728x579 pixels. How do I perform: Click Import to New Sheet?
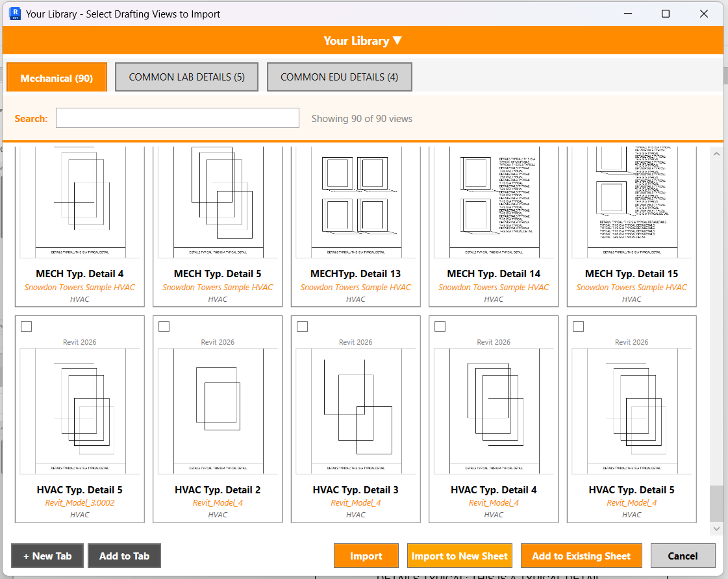point(459,556)
